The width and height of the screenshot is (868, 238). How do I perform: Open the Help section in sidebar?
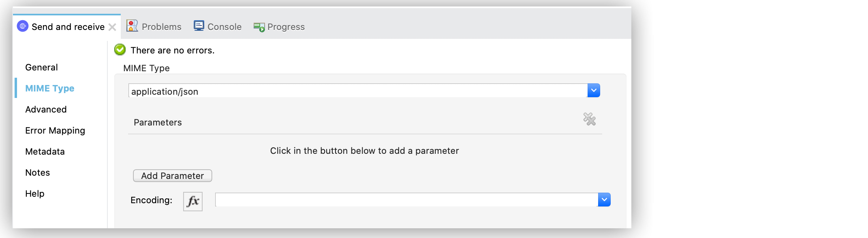pos(35,193)
